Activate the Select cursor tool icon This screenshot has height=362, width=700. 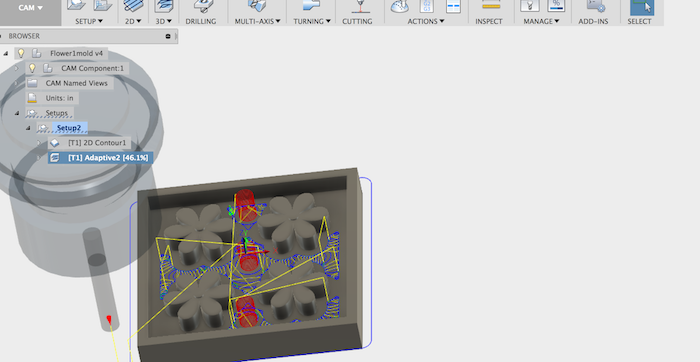click(x=642, y=7)
